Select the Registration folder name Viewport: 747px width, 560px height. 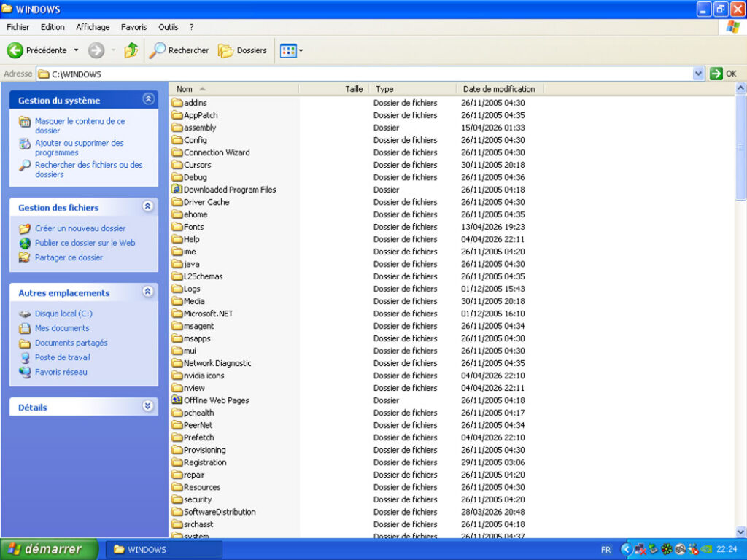point(205,462)
